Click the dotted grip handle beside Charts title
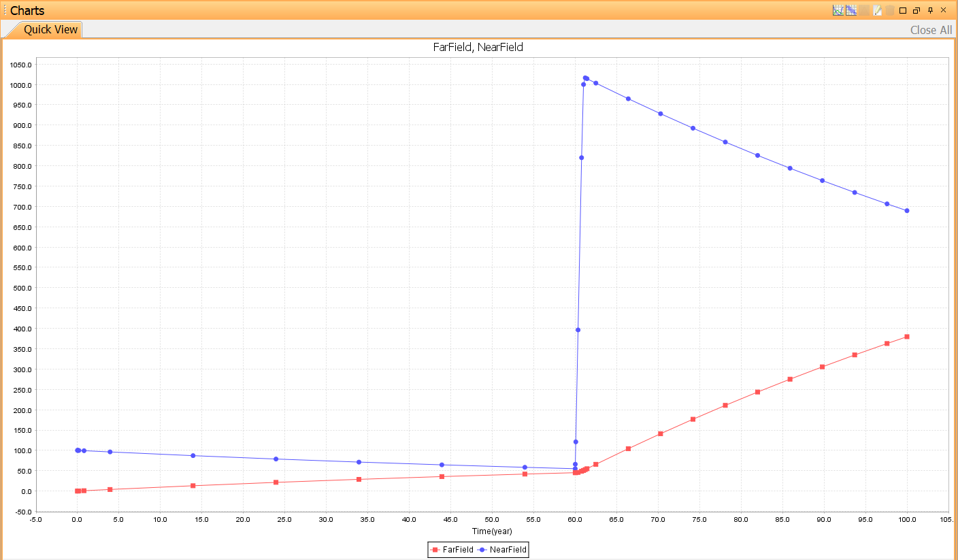The image size is (958, 560). 5,10
